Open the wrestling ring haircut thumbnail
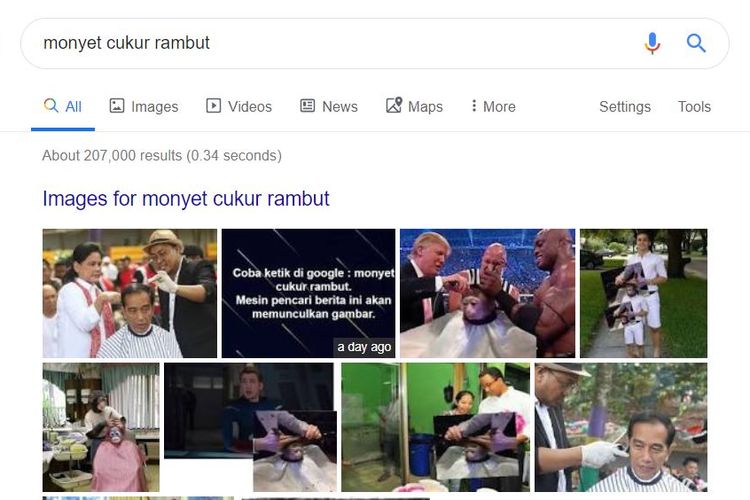Screen dimensions: 750x500 pos(487,293)
